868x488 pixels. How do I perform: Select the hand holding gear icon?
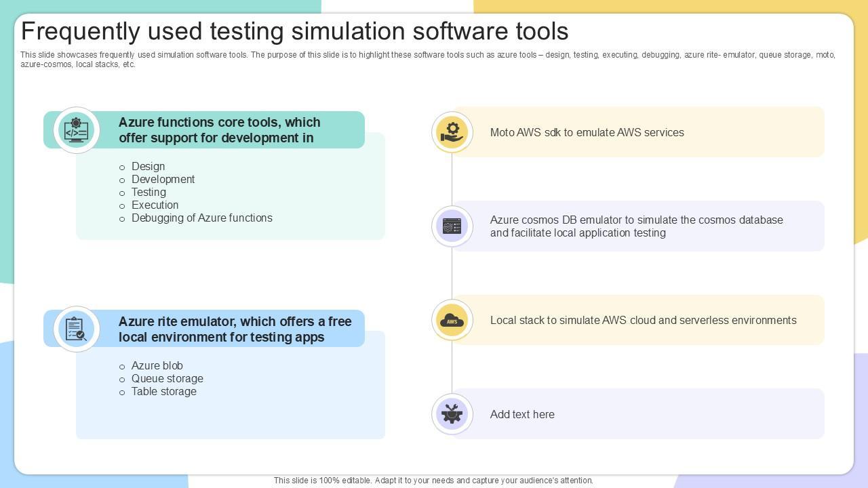[452, 132]
